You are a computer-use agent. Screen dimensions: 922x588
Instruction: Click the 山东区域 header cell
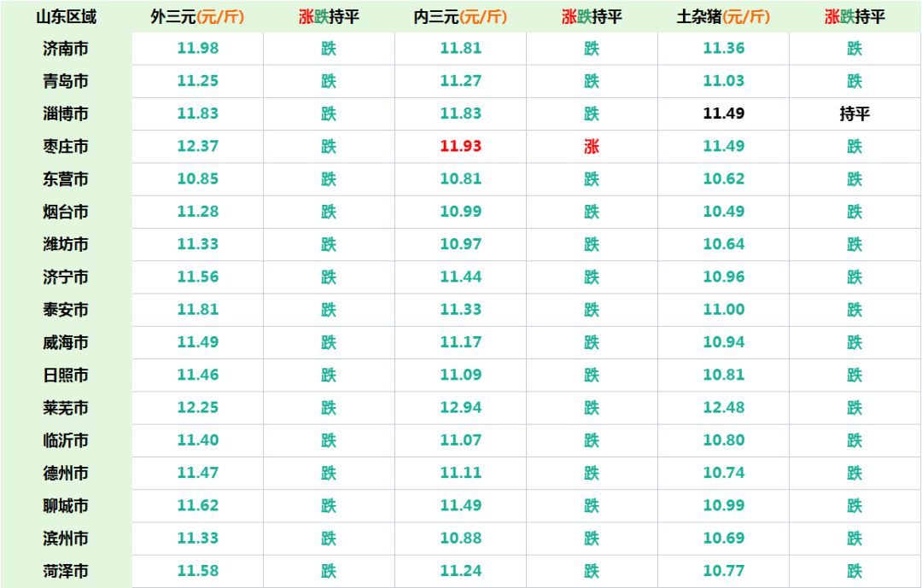point(64,15)
